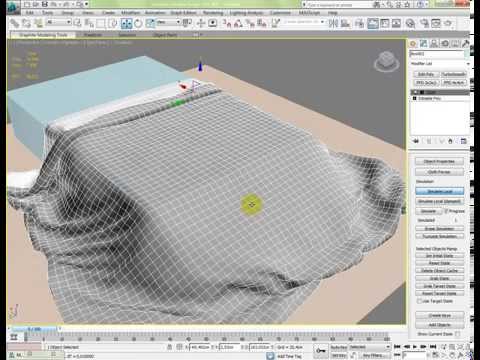Open the Utilities hammer panel tab
Screen dimensions: 480x360
pos(466,44)
